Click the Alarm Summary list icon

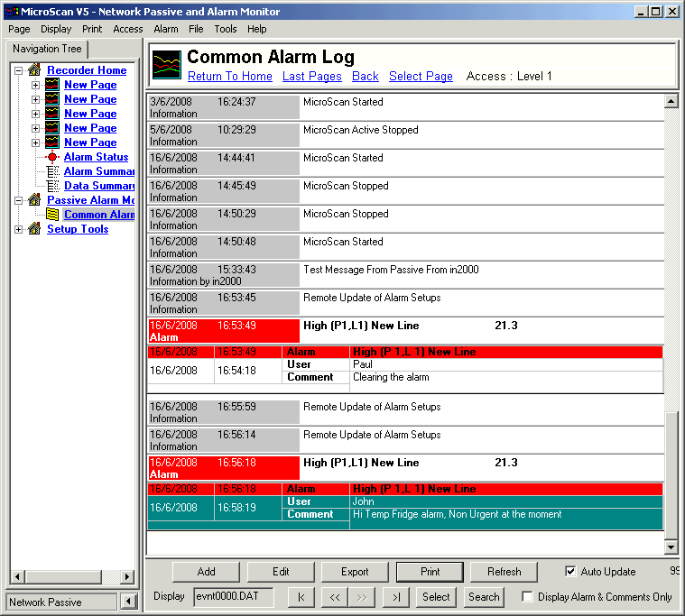52,171
